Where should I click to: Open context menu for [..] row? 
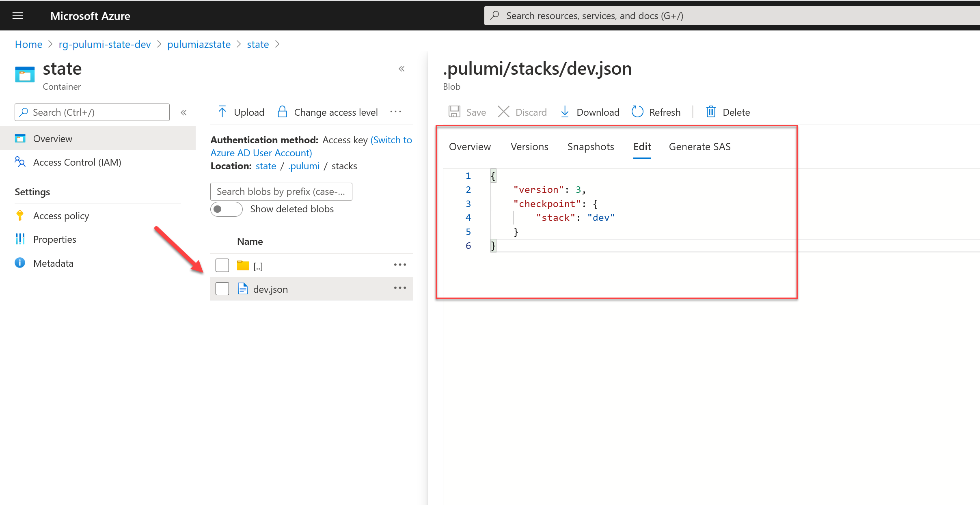click(400, 265)
